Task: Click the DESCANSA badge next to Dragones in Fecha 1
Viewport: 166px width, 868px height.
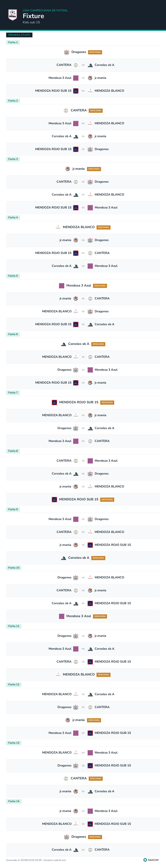Action: (95, 52)
